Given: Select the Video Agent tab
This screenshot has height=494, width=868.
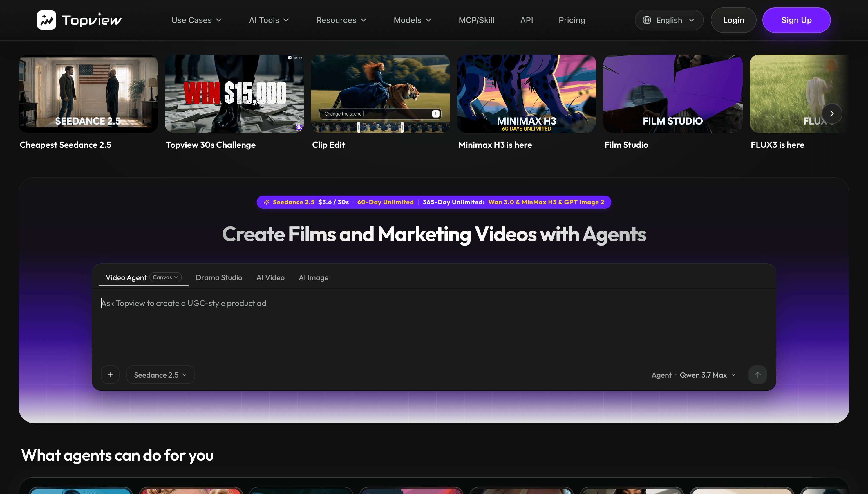Looking at the screenshot, I should point(126,277).
